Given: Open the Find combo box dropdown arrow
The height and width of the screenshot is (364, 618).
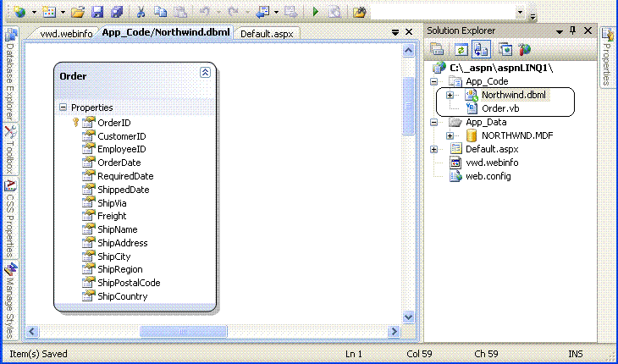Looking at the screenshot, I should click(521, 13).
